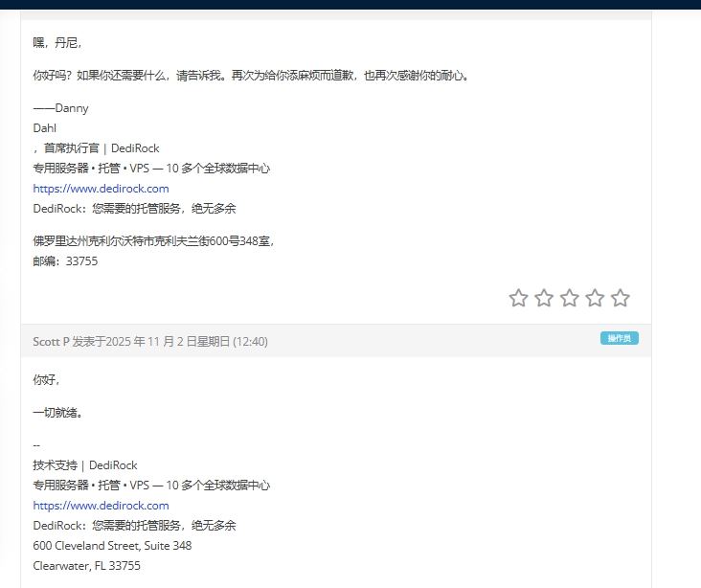Click the 嘿，丹尼 greeting line
Image resolution: width=701 pixels, height=588 pixels.
tap(57, 43)
